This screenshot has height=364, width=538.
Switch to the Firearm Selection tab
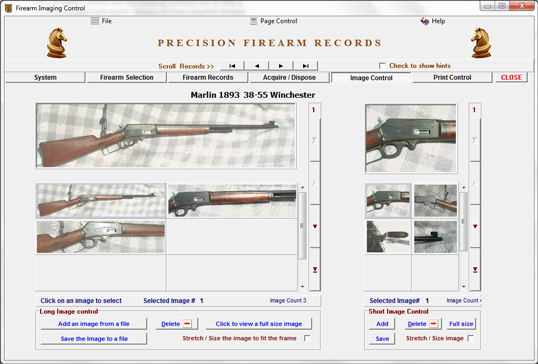pyautogui.click(x=127, y=78)
